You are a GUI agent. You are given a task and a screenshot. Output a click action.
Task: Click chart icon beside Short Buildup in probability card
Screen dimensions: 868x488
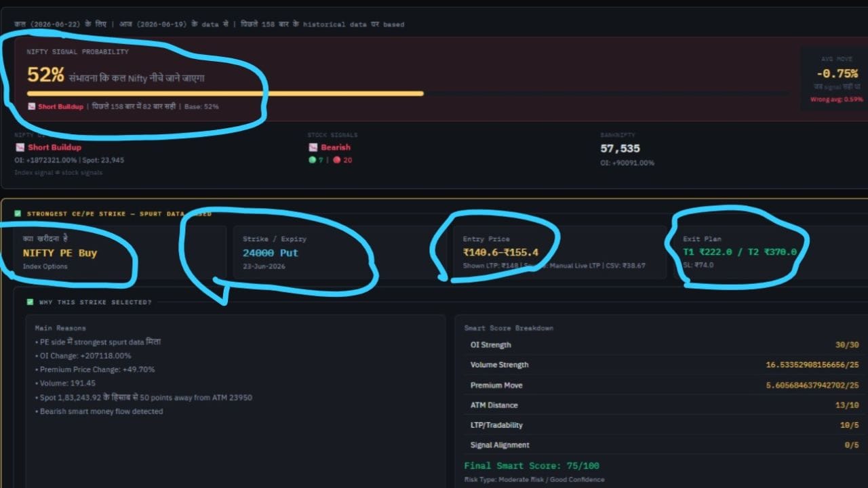[31, 106]
